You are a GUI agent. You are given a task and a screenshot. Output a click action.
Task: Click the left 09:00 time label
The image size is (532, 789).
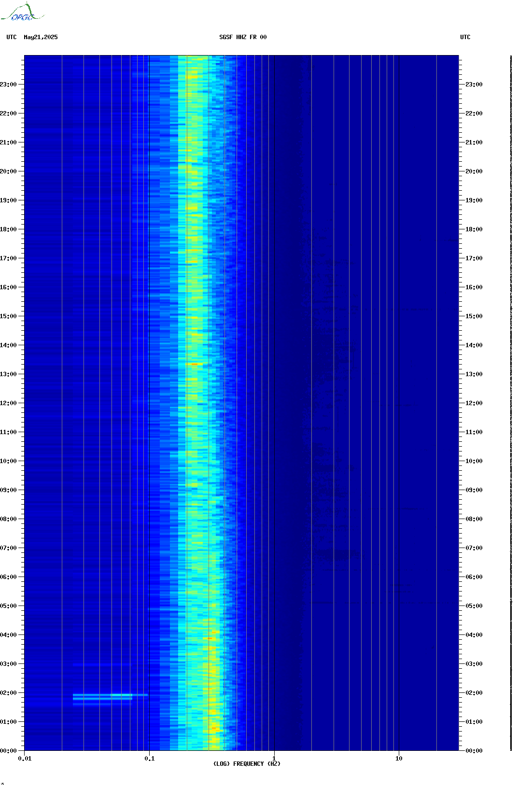8,490
